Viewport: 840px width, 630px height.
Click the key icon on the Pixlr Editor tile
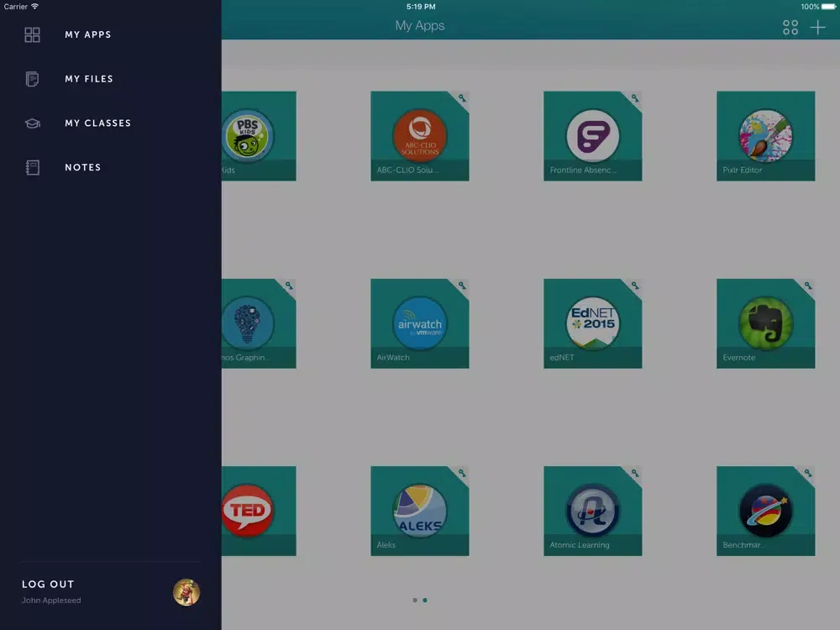[x=807, y=97]
